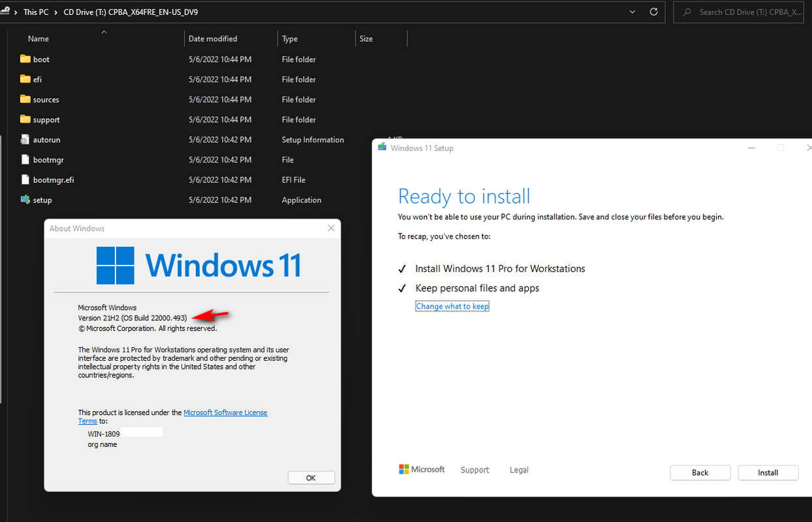The width and height of the screenshot is (812, 522).
Task: Sort by Type column header
Action: 290,38
